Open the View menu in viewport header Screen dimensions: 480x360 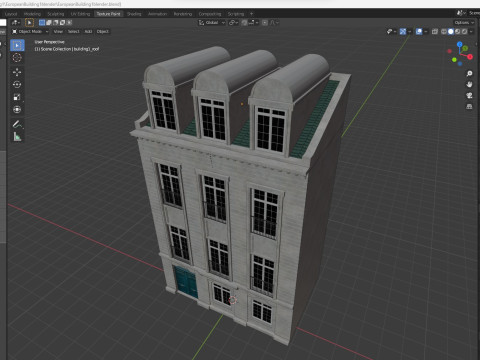point(58,31)
